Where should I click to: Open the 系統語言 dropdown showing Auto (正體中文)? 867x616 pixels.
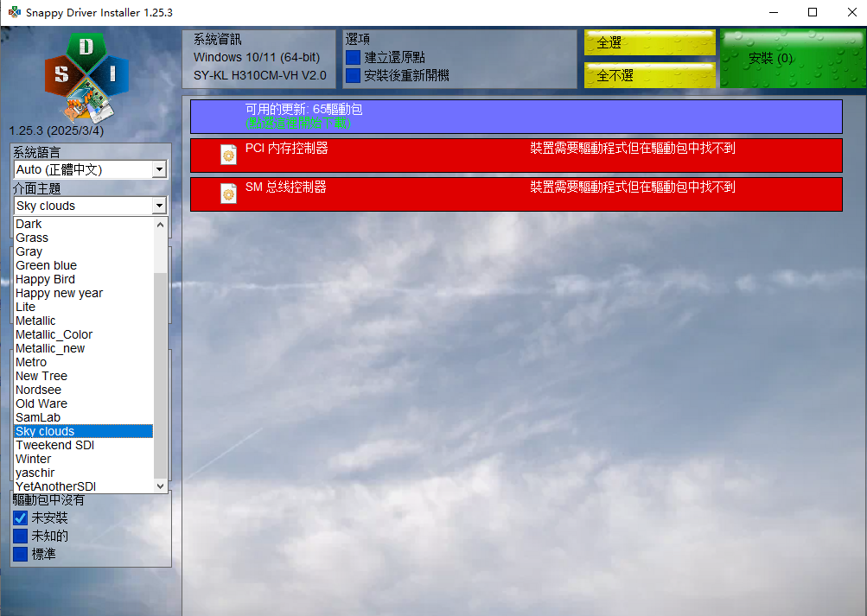[90, 169]
